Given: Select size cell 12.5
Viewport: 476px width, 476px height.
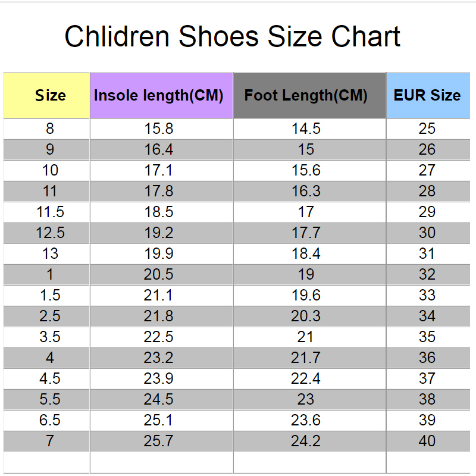Looking at the screenshot, I should tap(50, 233).
